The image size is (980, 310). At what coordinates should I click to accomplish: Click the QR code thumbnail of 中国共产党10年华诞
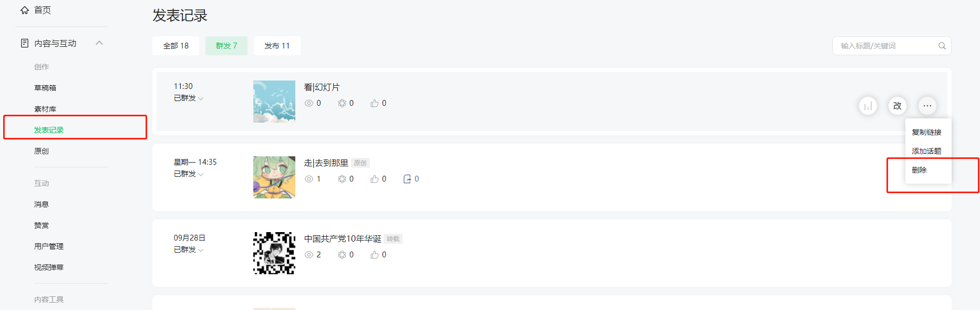pyautogui.click(x=274, y=253)
